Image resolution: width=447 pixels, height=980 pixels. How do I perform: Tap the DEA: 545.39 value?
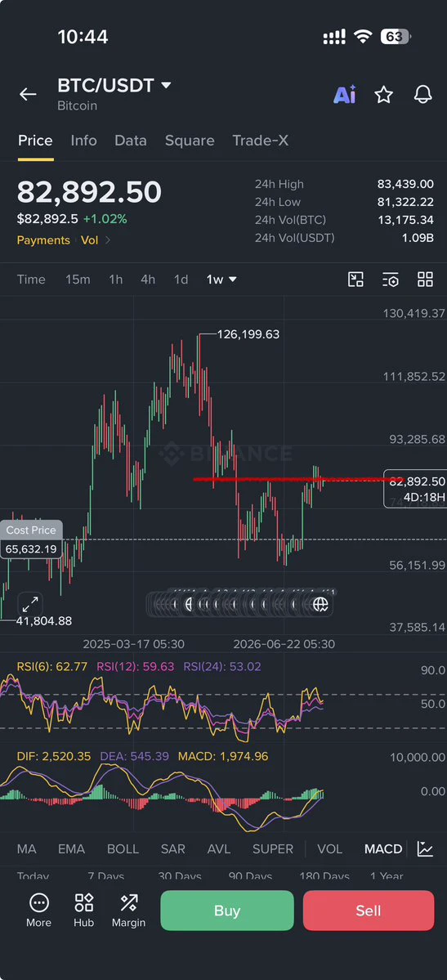[x=134, y=756]
